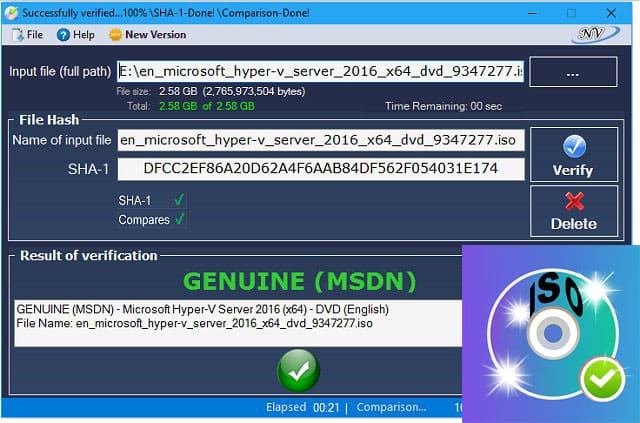Click the large green success checkmark
Image resolution: width=640 pixels, height=423 pixels.
pos(298,371)
